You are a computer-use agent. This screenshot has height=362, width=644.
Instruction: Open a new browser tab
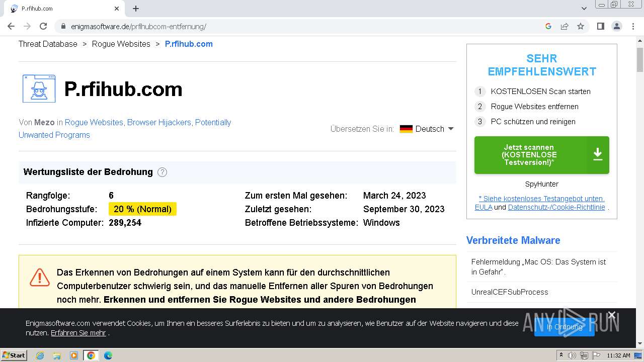click(136, 9)
